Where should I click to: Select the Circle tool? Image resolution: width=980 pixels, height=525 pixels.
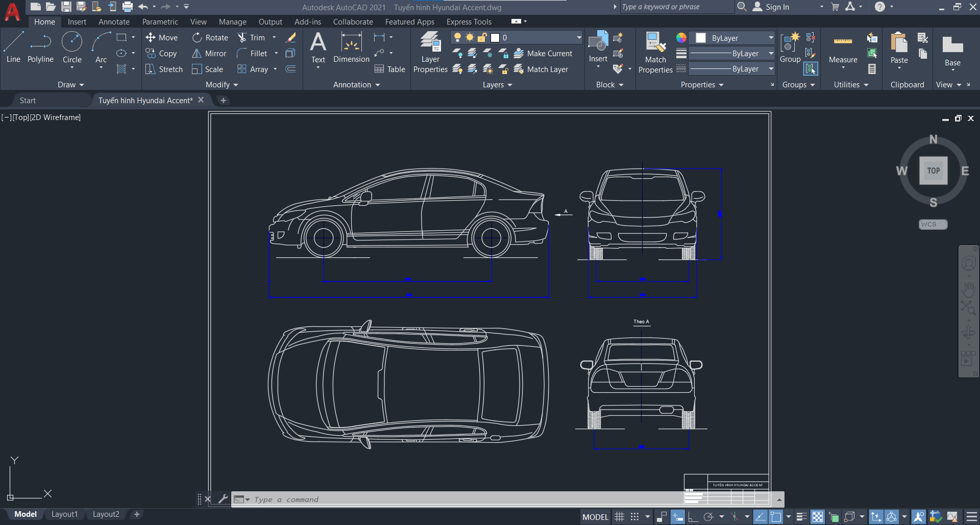pyautogui.click(x=72, y=47)
